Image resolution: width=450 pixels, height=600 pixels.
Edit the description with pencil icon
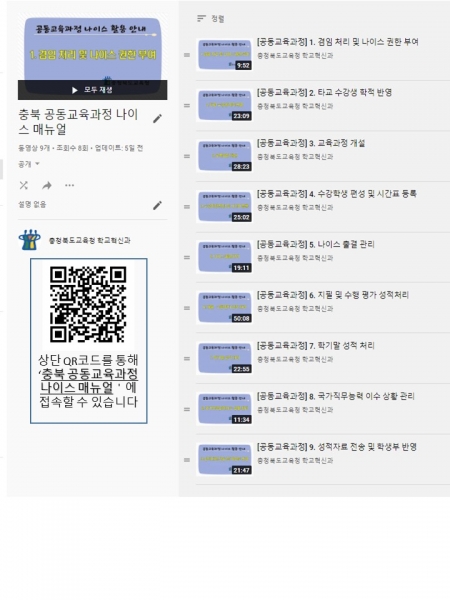(x=157, y=205)
